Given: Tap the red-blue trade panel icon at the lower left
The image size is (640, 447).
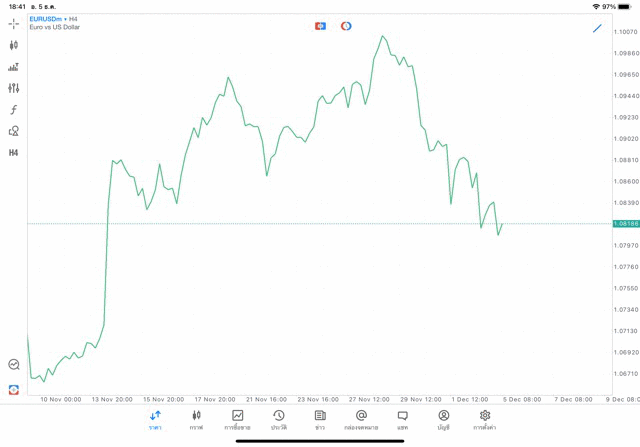Looking at the screenshot, I should pyautogui.click(x=14, y=390).
